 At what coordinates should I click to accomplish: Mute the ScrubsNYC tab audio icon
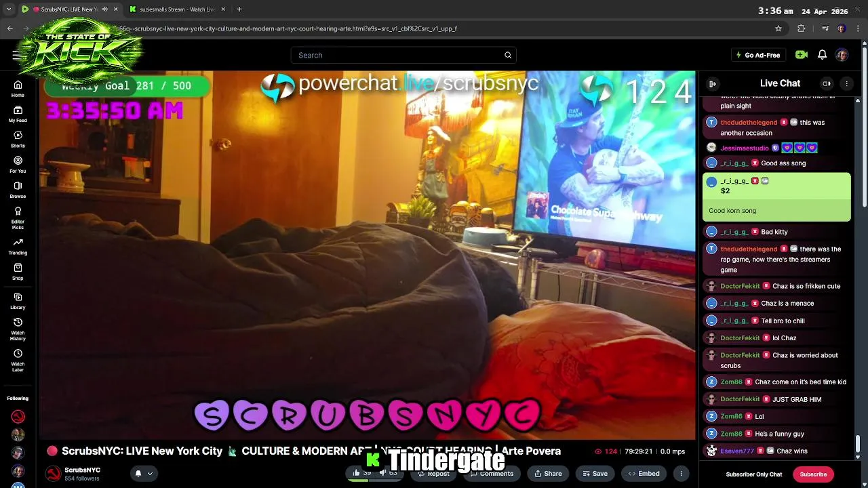[104, 9]
